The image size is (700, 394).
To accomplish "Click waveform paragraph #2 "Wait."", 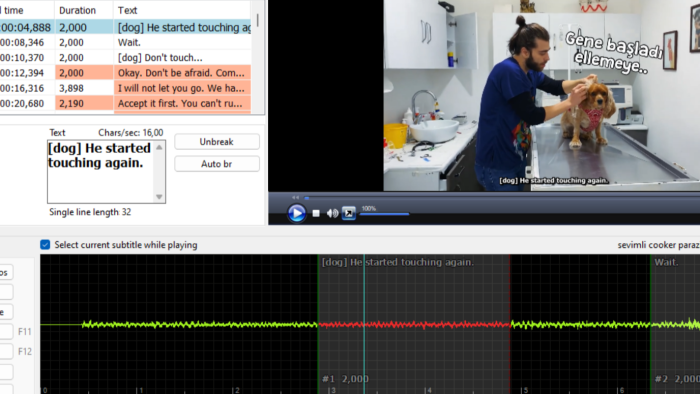I will point(675,324).
